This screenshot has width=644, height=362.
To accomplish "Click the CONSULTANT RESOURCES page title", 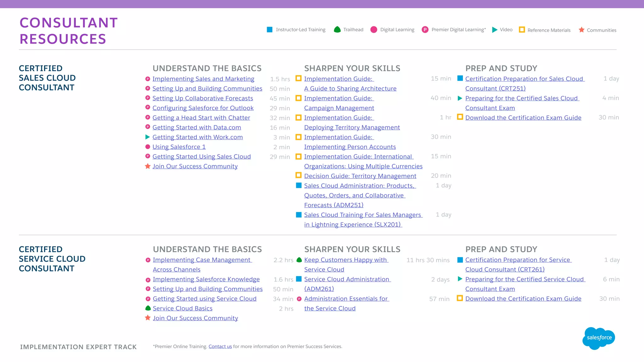I will (x=69, y=31).
